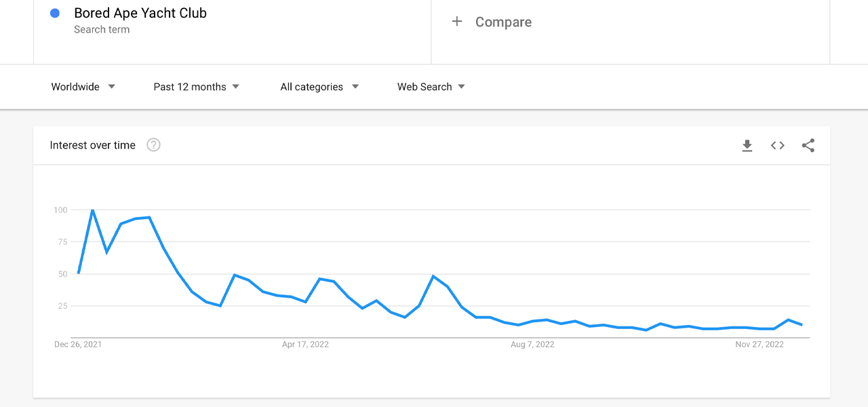The image size is (868, 407).
Task: Open the Worldwide region dropdown
Action: click(x=83, y=87)
